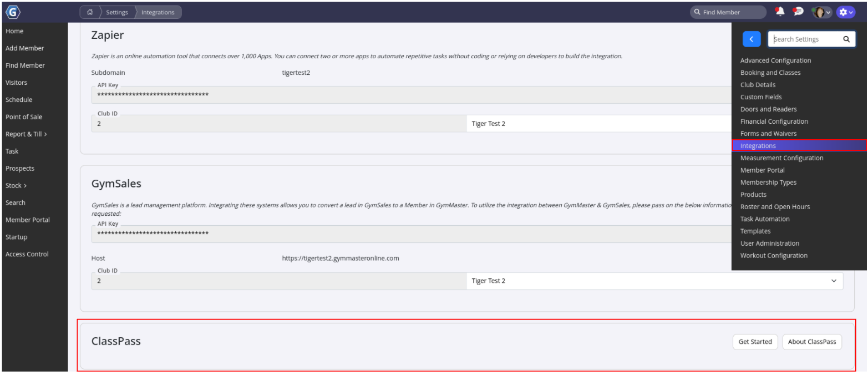868x375 pixels.
Task: Click the magnifier icon in Search Settings
Action: pyautogui.click(x=846, y=39)
